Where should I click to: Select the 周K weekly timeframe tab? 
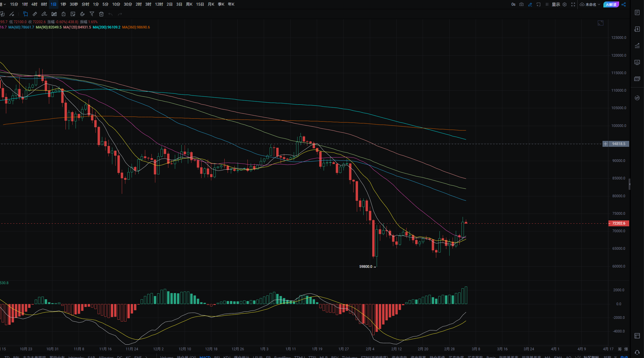(x=189, y=4)
